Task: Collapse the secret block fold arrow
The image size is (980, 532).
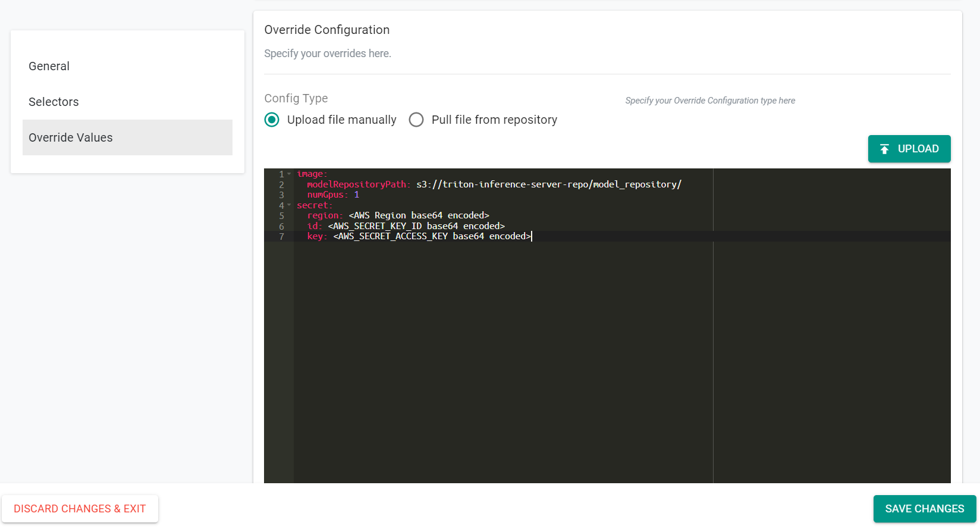Action: (x=290, y=205)
